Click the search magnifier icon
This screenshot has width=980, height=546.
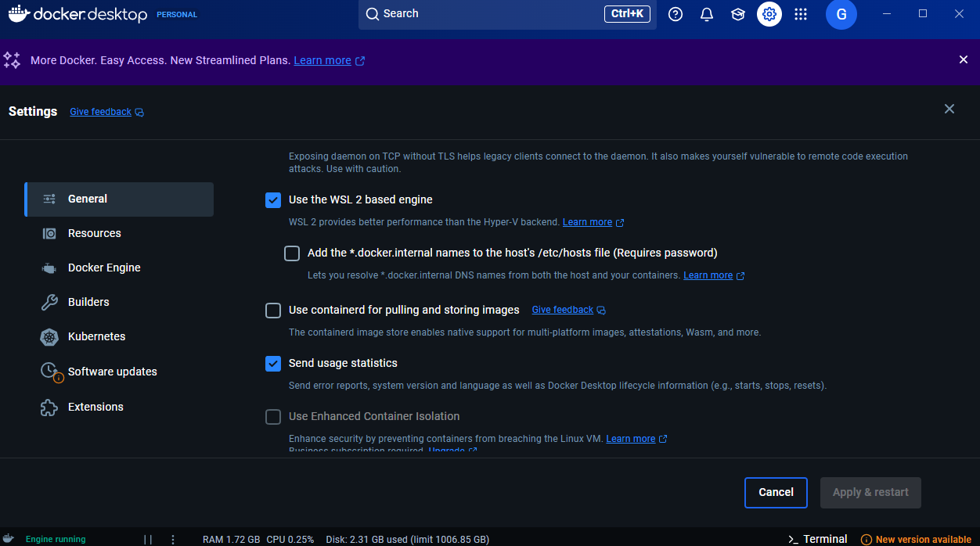[x=373, y=14]
